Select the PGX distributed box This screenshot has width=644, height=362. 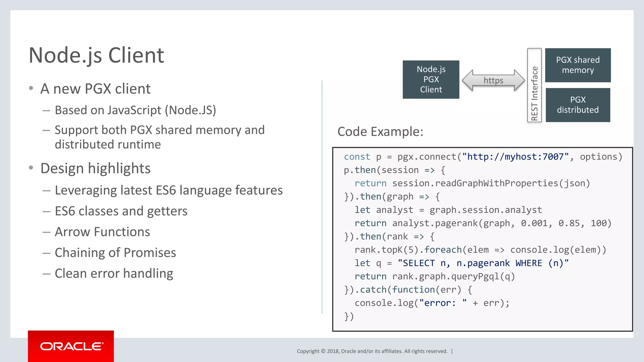[x=578, y=105]
